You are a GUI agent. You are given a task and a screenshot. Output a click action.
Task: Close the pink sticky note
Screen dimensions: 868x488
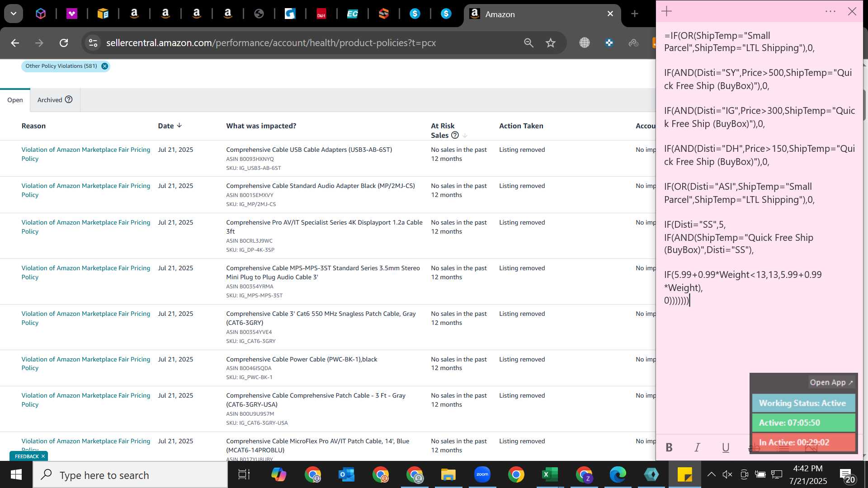click(852, 11)
